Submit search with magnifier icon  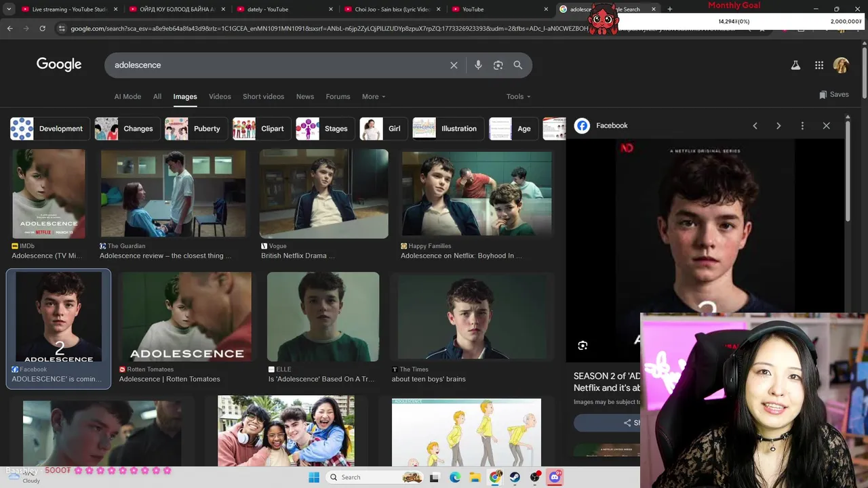pyautogui.click(x=518, y=65)
